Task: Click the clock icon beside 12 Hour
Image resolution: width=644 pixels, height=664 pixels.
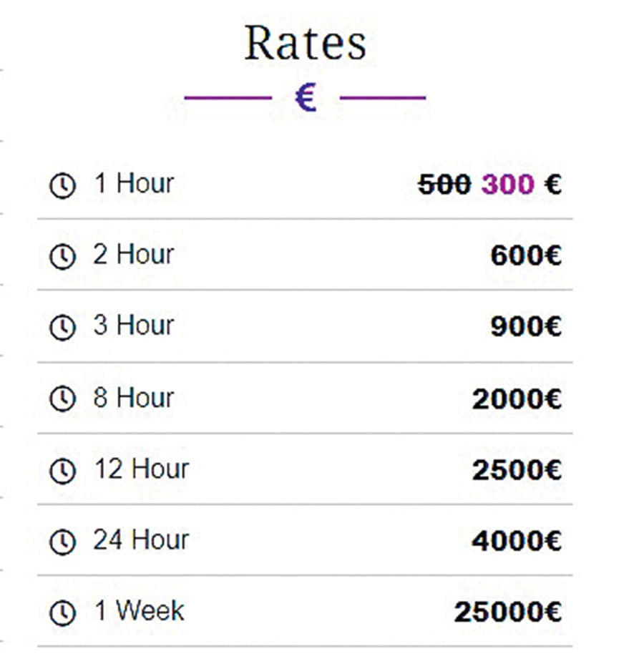Action: click(62, 471)
